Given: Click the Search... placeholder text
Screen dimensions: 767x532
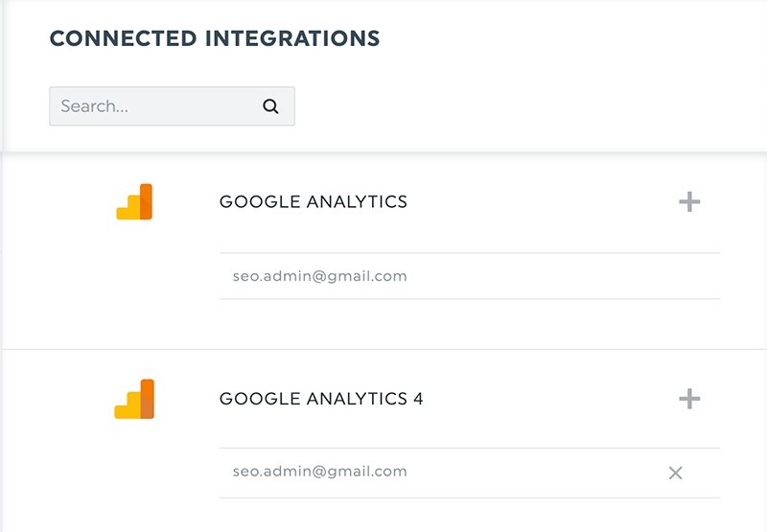Looking at the screenshot, I should coord(95,106).
